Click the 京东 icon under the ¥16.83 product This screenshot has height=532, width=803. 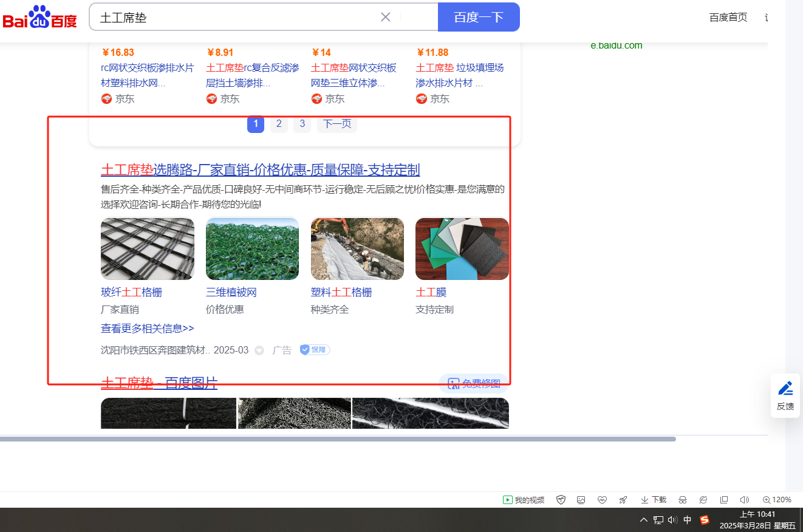click(x=107, y=98)
